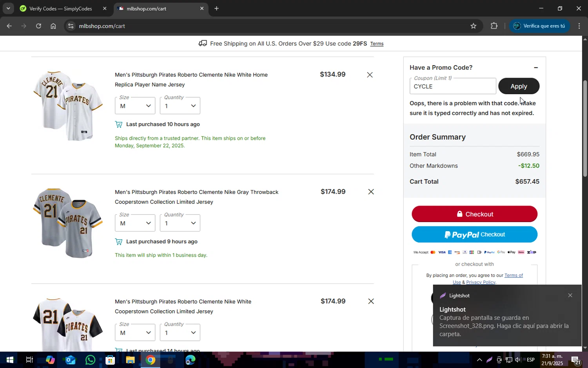Click the network tray icon
The height and width of the screenshot is (368, 588).
coord(508,360)
